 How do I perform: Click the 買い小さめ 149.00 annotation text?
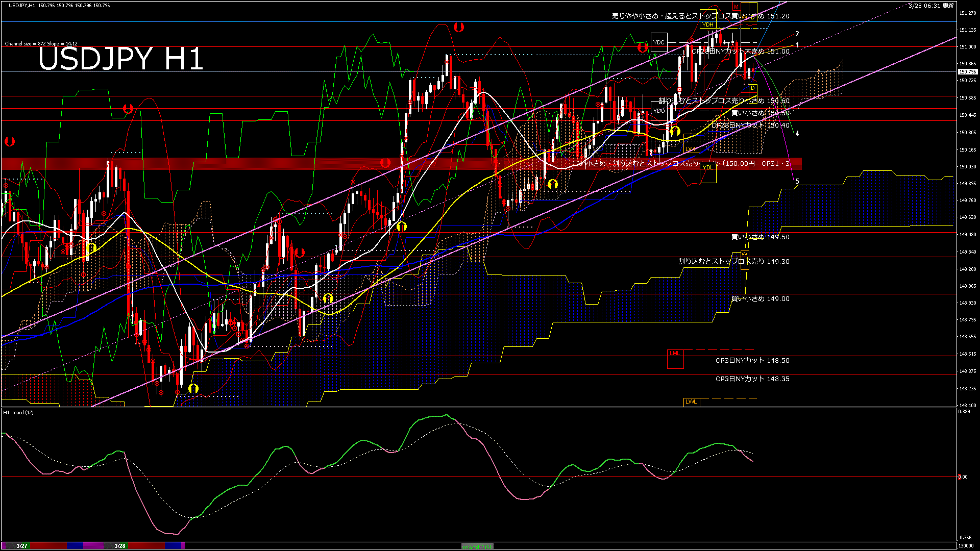[x=760, y=299]
